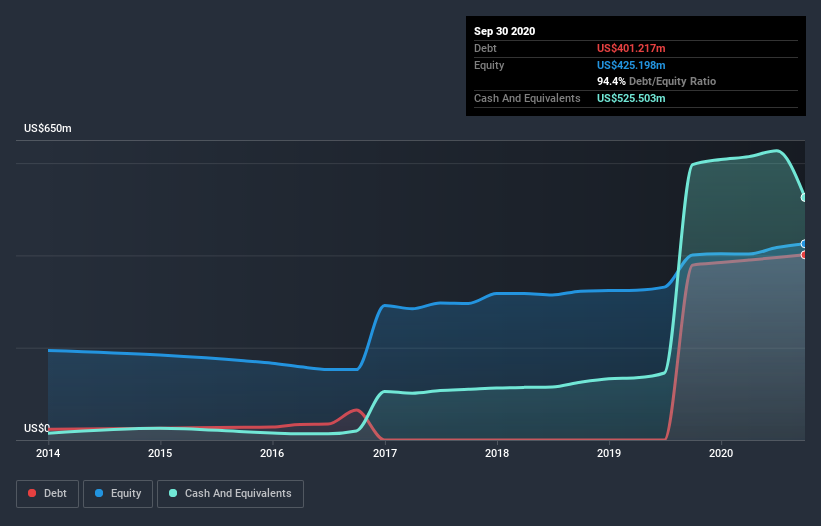The width and height of the screenshot is (821, 526).
Task: Toggle the Debt legend button
Action: (x=48, y=494)
